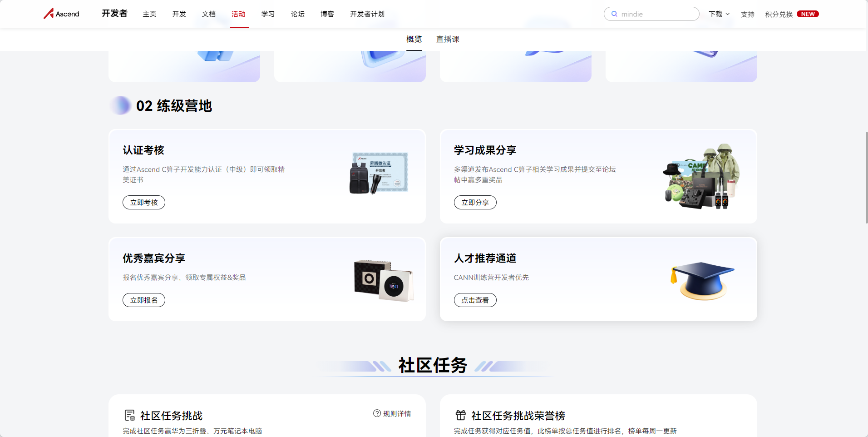The height and width of the screenshot is (437, 868).
Task: Open the 规则详情 link
Action: (x=396, y=413)
